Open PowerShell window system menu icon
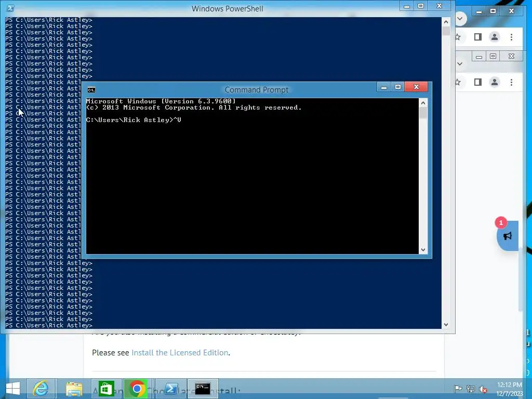Viewport: 532px width, 399px height. point(10,8)
